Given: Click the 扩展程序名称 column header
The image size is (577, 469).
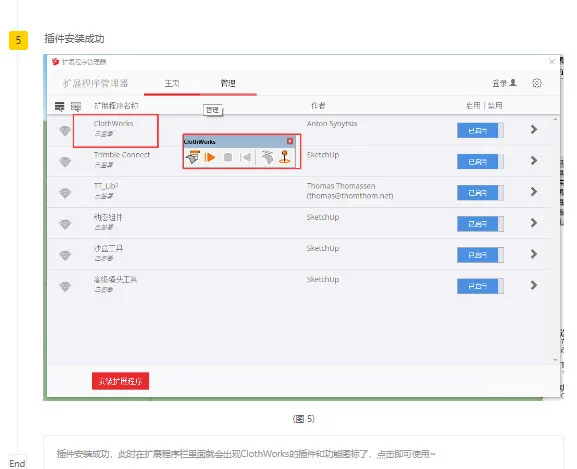Looking at the screenshot, I should pyautogui.click(x=116, y=106).
